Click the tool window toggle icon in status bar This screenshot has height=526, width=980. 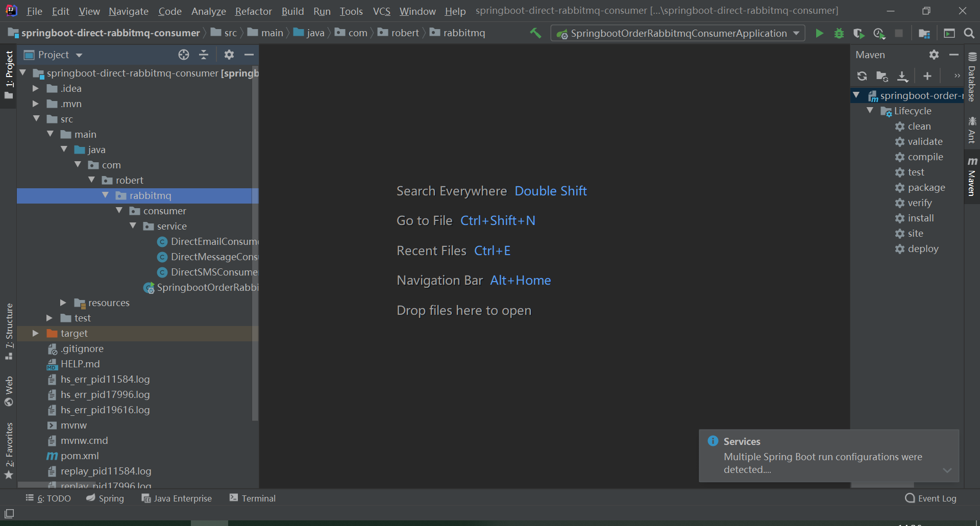9,513
